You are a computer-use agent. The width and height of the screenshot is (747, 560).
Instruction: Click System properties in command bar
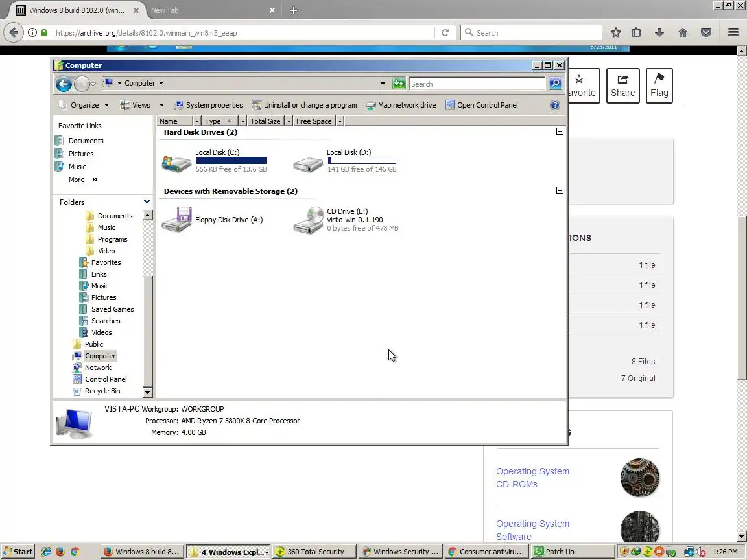(x=209, y=105)
